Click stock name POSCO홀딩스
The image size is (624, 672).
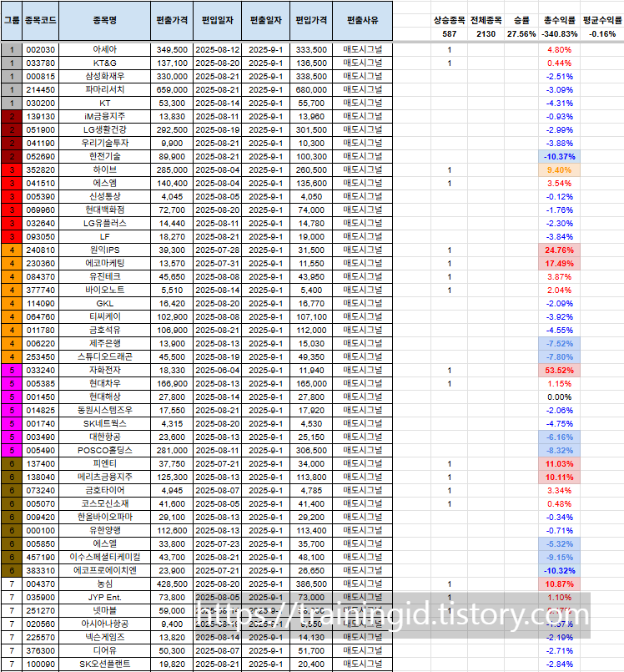coord(104,451)
